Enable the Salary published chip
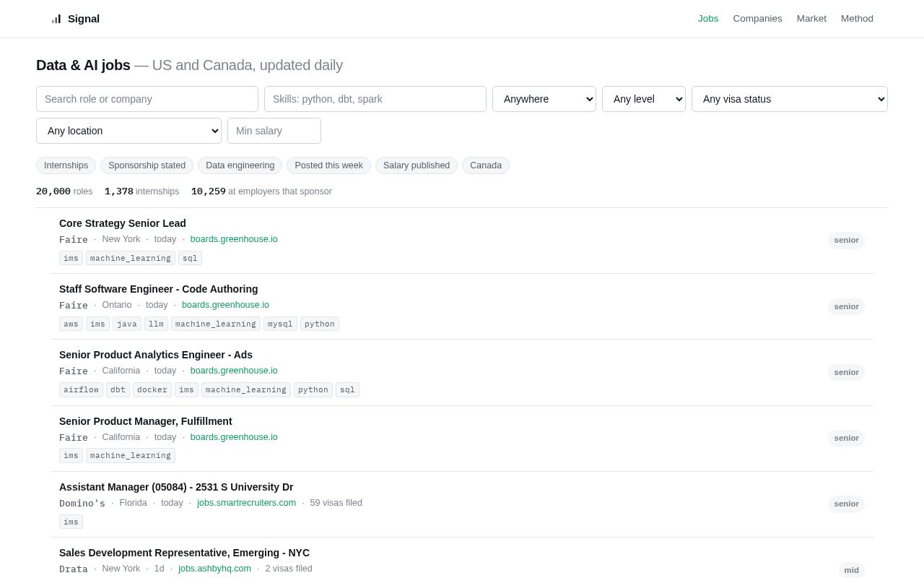 tap(417, 165)
